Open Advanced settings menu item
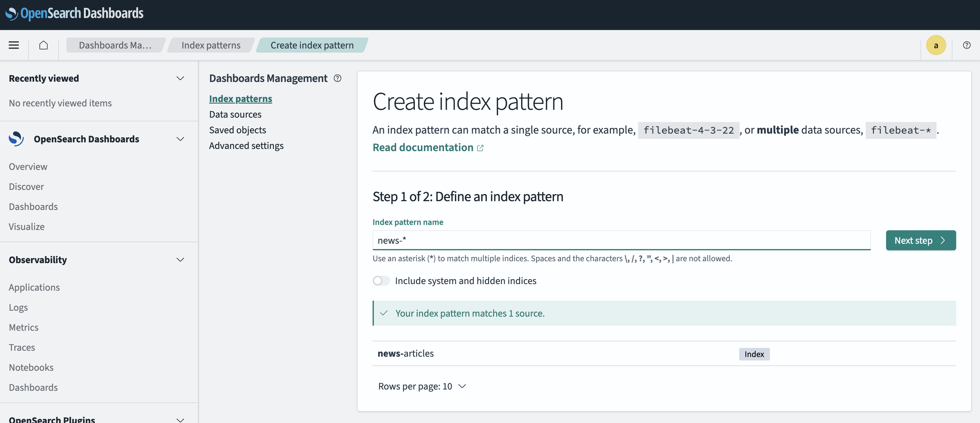 click(246, 145)
